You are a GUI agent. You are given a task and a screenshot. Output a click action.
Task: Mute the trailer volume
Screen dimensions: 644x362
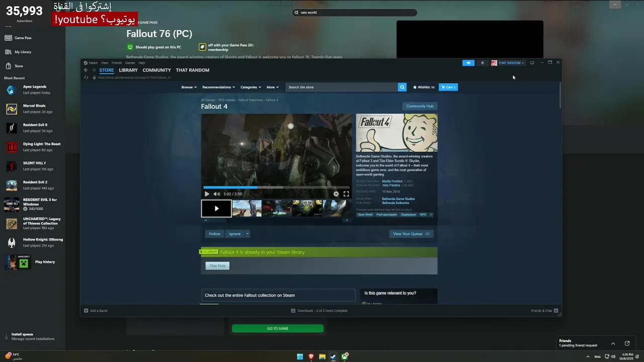217,194
